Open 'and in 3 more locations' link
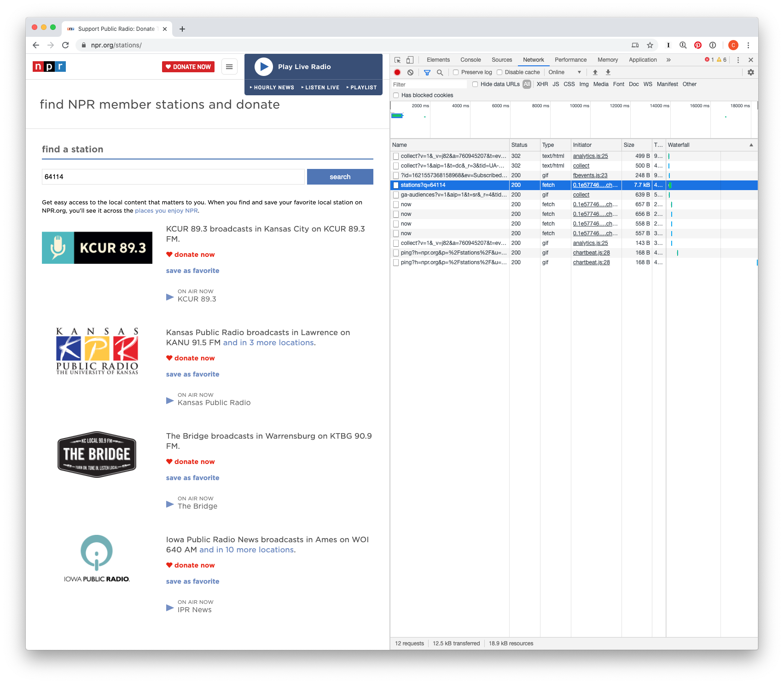 268,342
